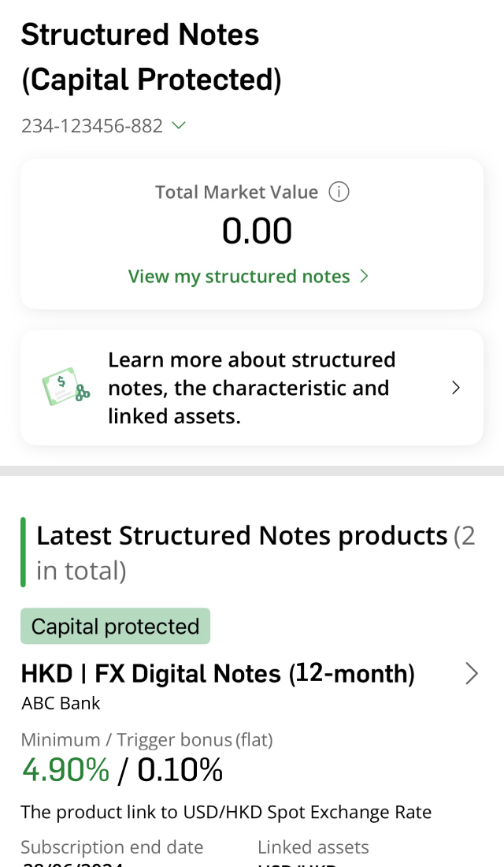
Task: Tap the learn more about structured notes card
Action: pos(252,387)
